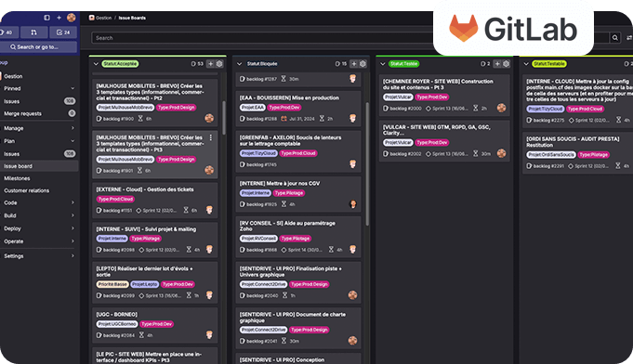Viewport: 633px width, 364px height.
Task: Open Statut:Bloquée list settings gear
Action: click(x=363, y=64)
